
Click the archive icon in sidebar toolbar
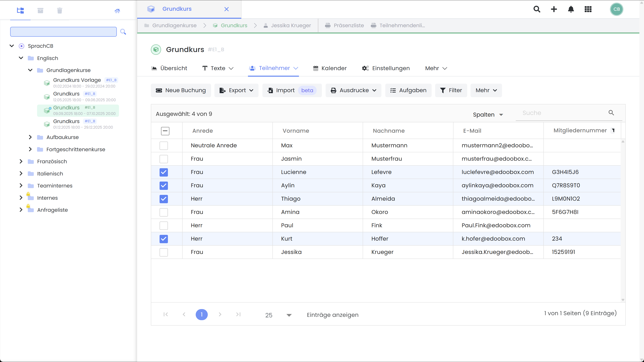(40, 11)
